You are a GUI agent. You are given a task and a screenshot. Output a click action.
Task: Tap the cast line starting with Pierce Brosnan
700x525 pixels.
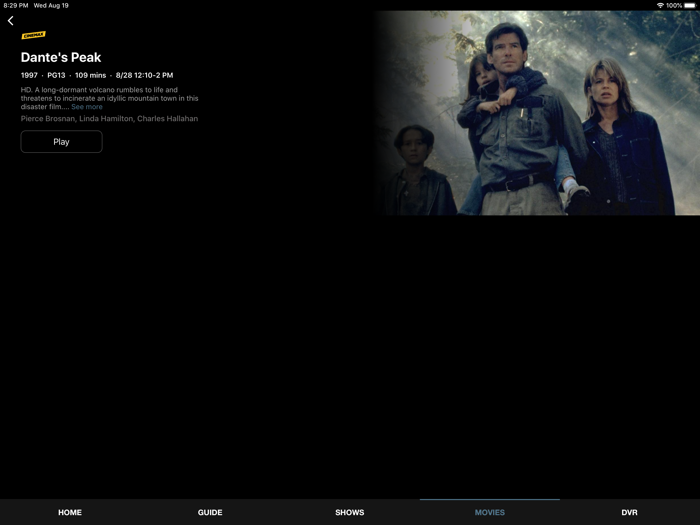(x=109, y=118)
